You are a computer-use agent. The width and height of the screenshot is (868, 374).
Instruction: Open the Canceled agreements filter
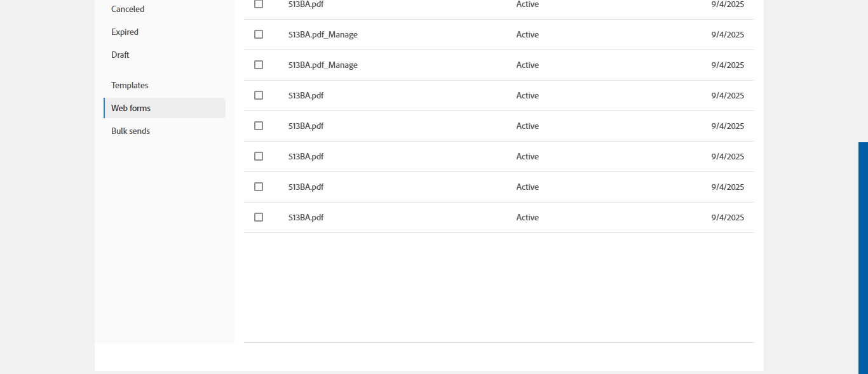pos(128,9)
